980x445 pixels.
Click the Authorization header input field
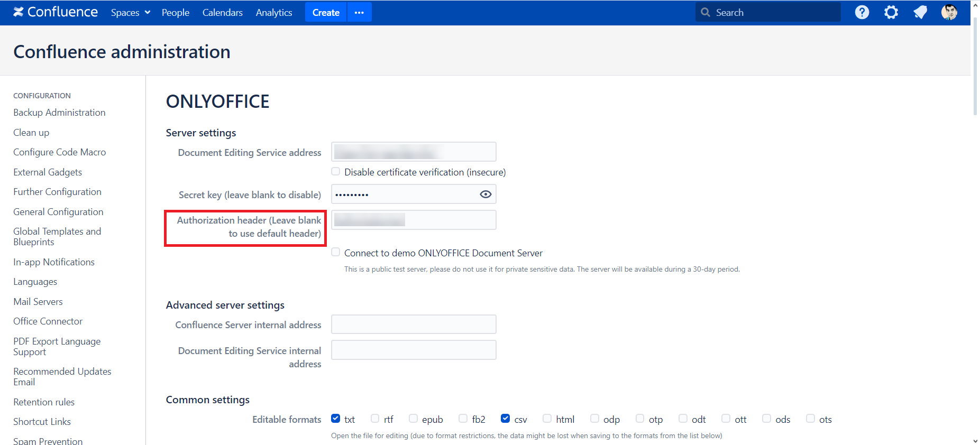(414, 220)
